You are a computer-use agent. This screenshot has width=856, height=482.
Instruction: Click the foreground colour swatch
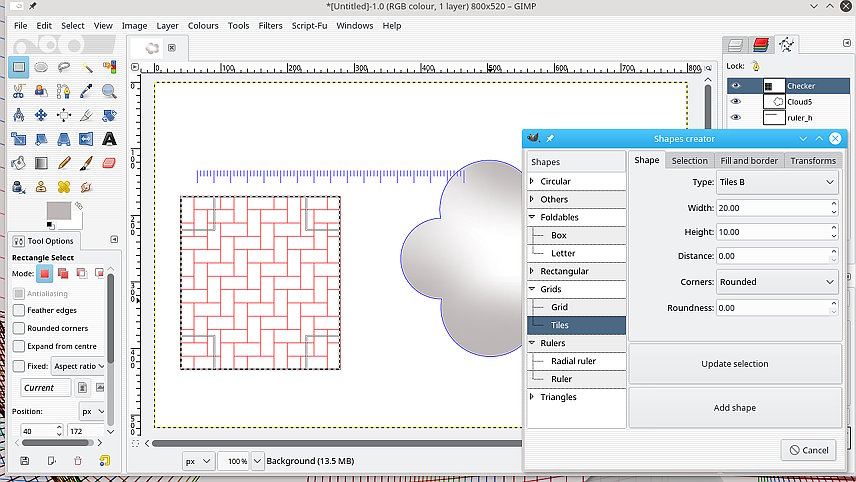point(58,211)
